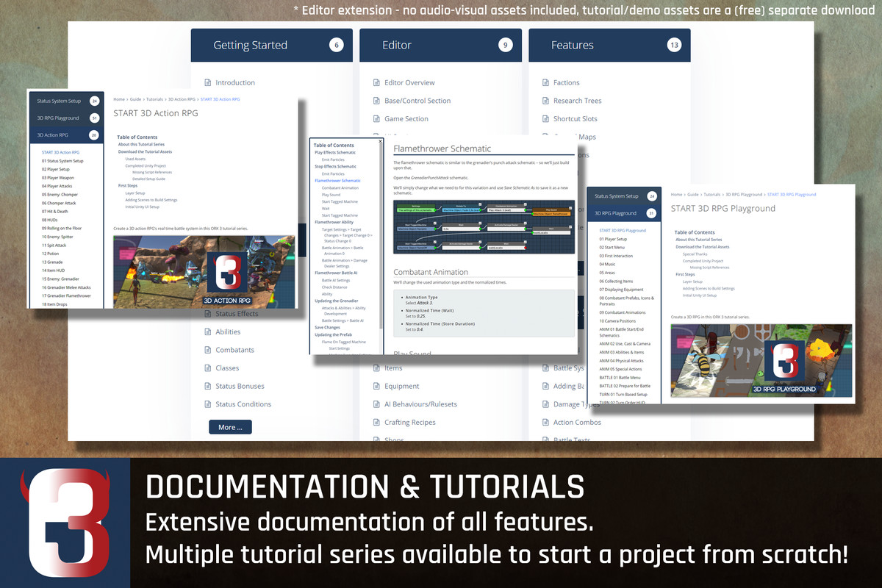Click the document icon beside Introduction

pyautogui.click(x=207, y=83)
